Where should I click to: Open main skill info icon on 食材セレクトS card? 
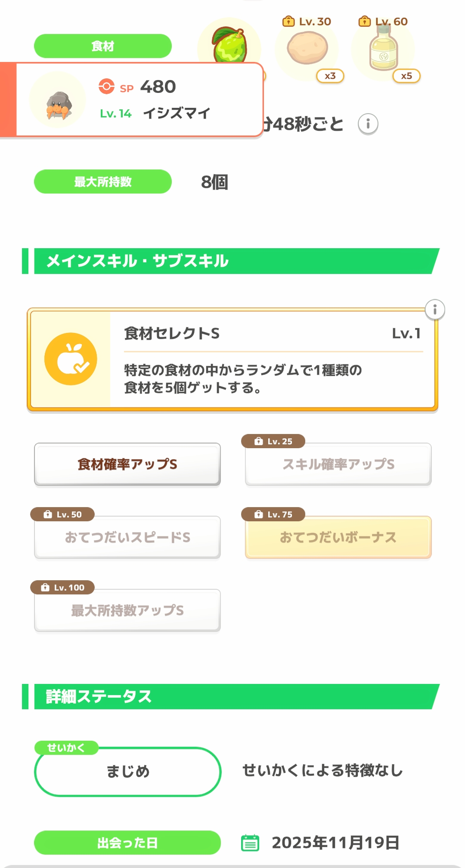click(x=435, y=310)
